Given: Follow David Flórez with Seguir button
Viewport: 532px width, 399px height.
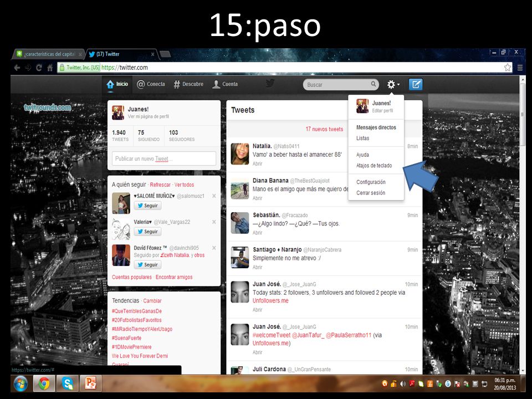Looking at the screenshot, I should point(147,265).
